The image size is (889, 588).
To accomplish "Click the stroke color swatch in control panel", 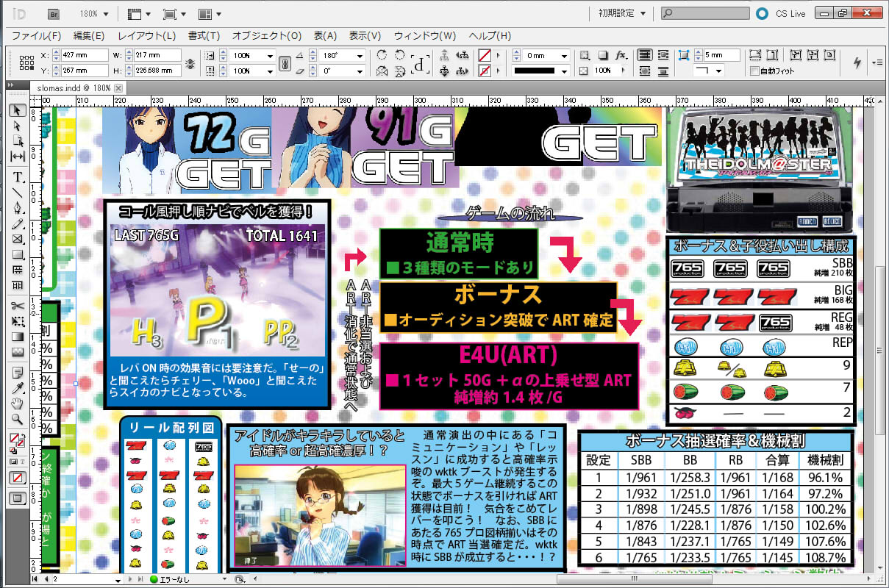I will pyautogui.click(x=485, y=71).
